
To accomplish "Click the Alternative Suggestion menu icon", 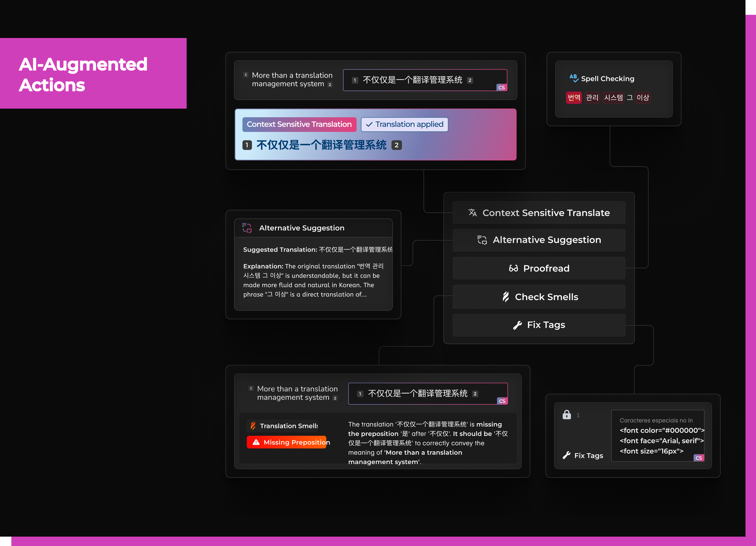I will pyautogui.click(x=482, y=240).
